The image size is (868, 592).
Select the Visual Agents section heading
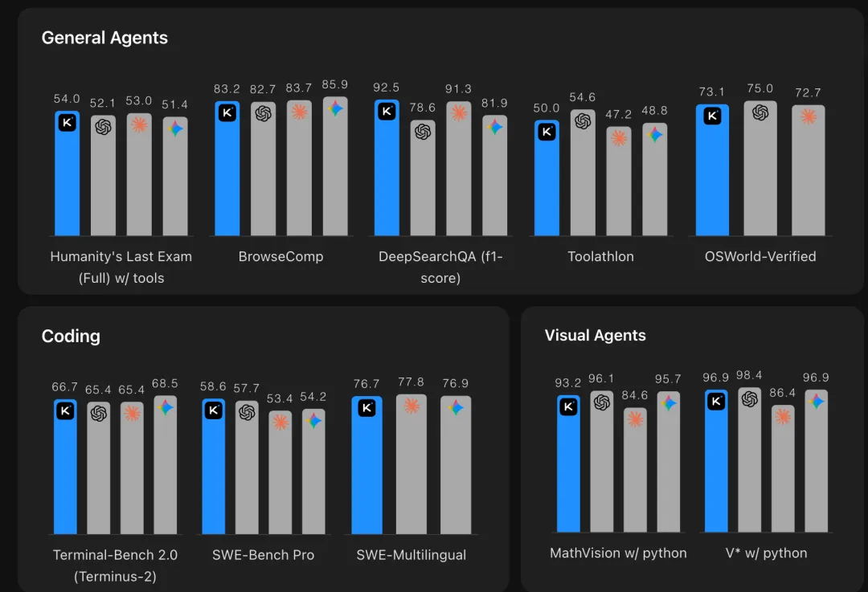595,336
